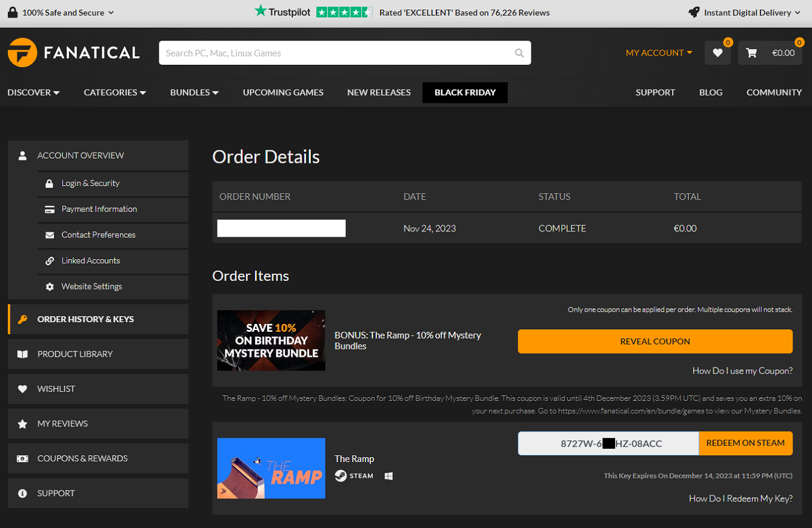Click the money icon beside Coupons & Rewards
Screen dimensions: 812x528
tap(22, 458)
